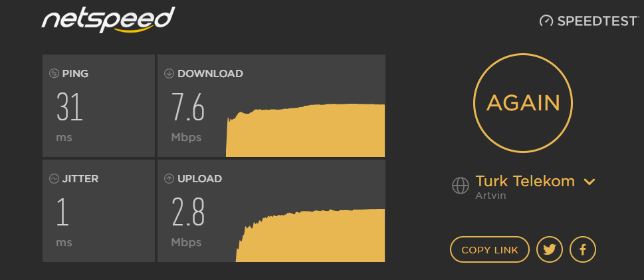Image resolution: width=644 pixels, height=280 pixels.
Task: Click the download speed graph
Action: pos(305,130)
